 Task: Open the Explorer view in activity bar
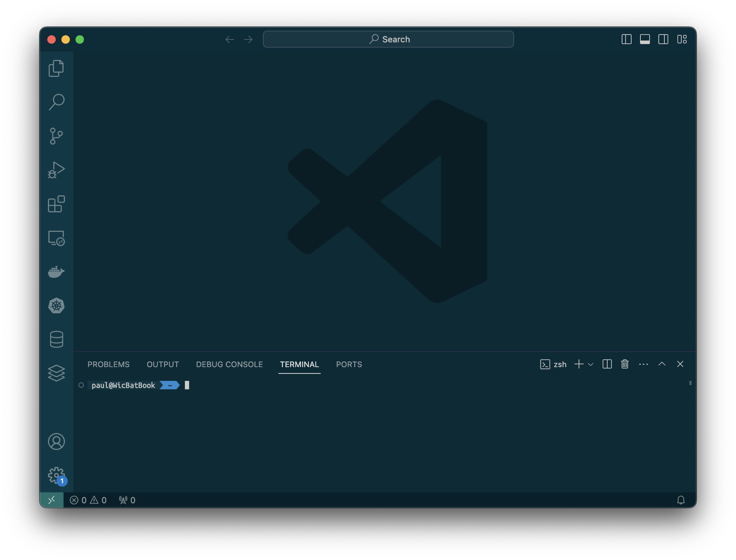pyautogui.click(x=56, y=68)
